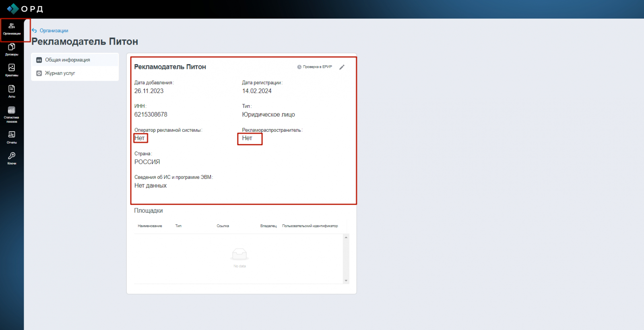The image size is (644, 330).
Task: Open the Акты sidebar section
Action: (x=12, y=91)
